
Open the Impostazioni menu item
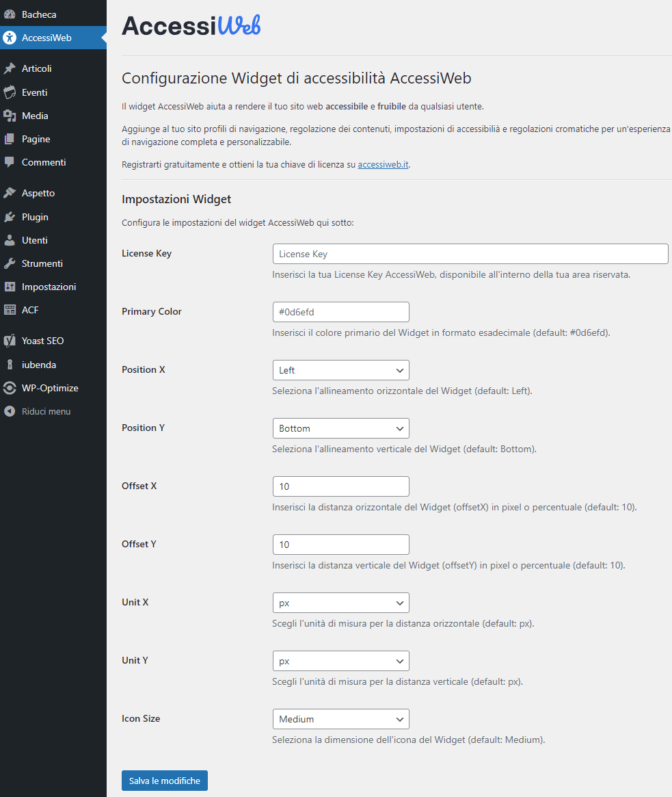tap(49, 287)
